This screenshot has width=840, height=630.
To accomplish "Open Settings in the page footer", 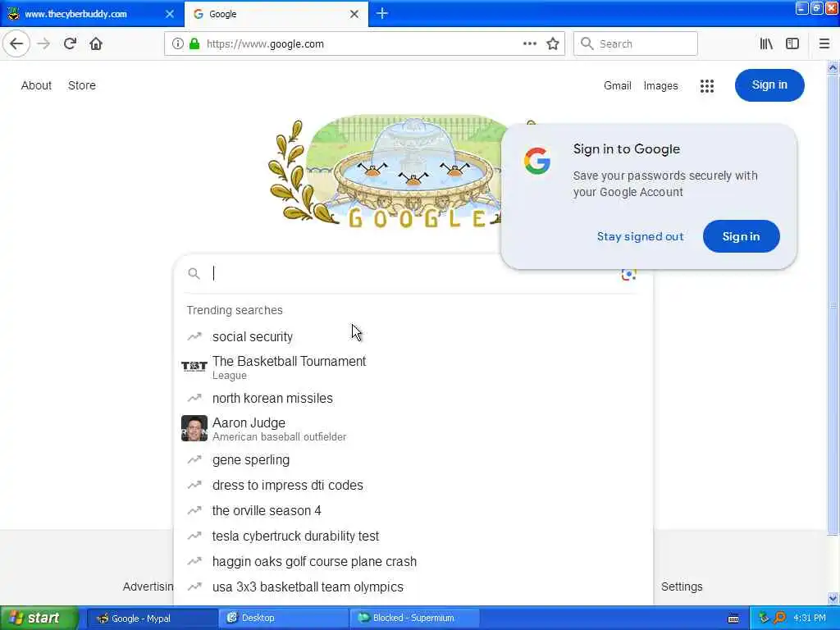I will [x=682, y=587].
